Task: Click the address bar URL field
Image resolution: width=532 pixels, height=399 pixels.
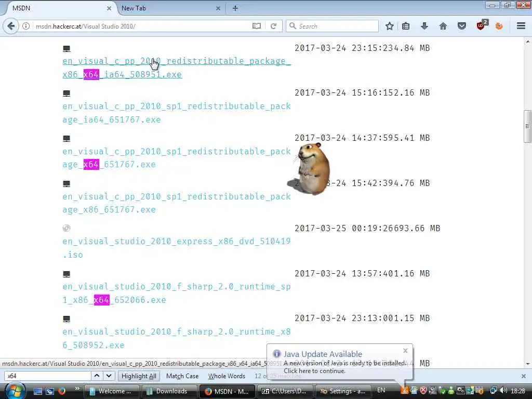Action: 142,26
